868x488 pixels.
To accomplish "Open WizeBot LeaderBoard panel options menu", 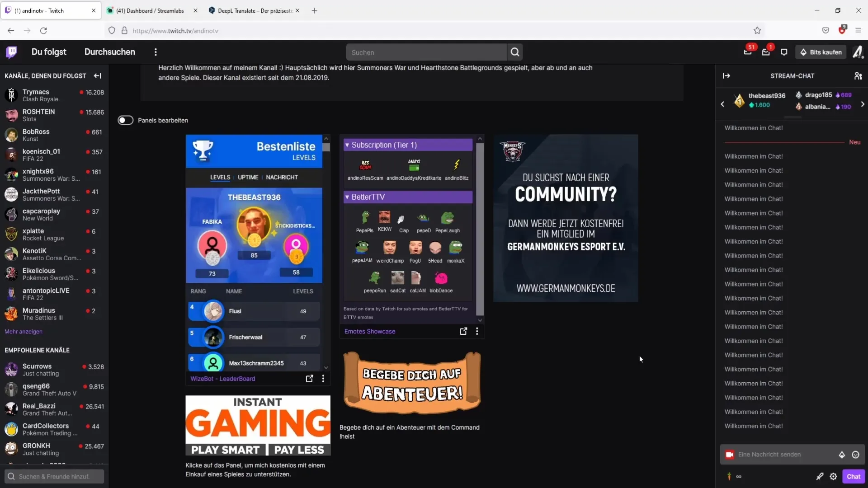I will point(323,379).
